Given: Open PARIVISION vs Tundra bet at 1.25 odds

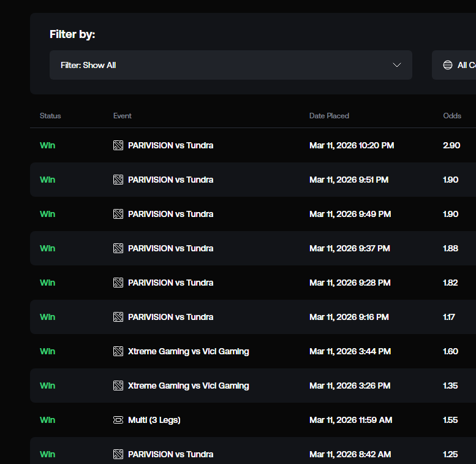Looking at the screenshot, I should (x=170, y=454).
